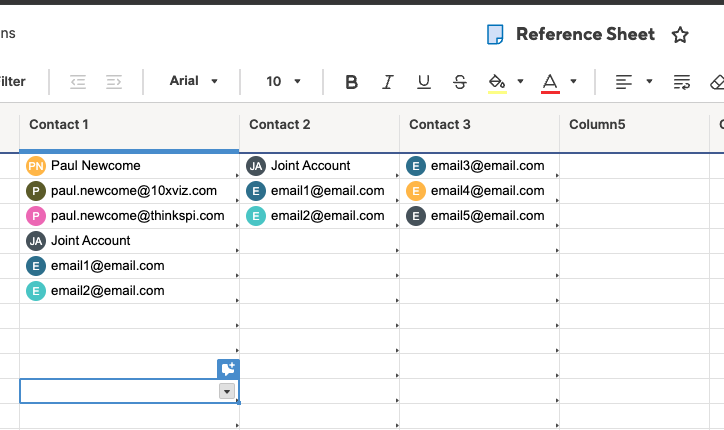Select the Column5 column header
Screen dimensions: 724x430
click(634, 125)
